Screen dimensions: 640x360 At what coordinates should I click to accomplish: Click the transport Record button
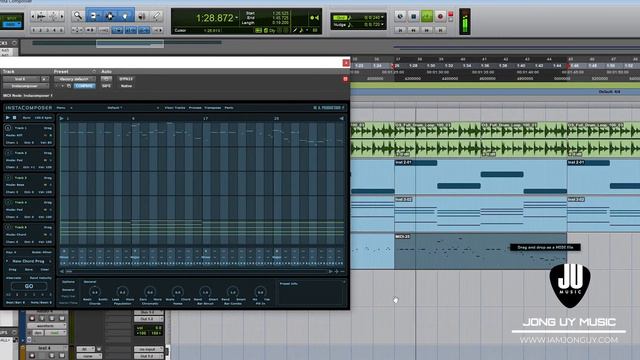440,16
